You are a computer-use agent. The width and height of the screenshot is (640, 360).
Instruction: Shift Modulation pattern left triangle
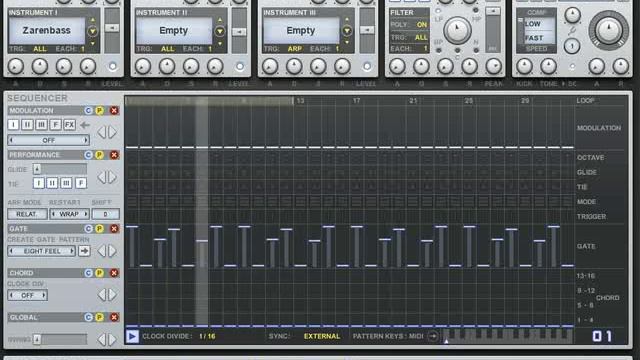[101, 132]
